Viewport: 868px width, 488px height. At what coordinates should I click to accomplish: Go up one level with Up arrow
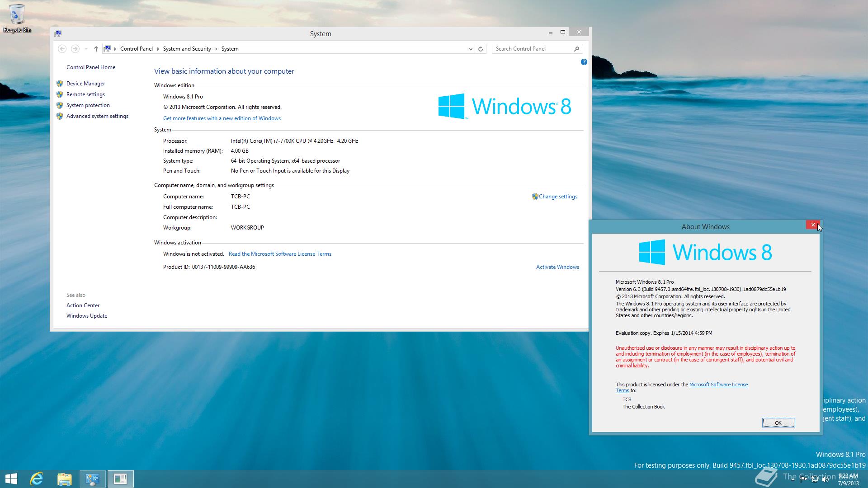(x=96, y=49)
